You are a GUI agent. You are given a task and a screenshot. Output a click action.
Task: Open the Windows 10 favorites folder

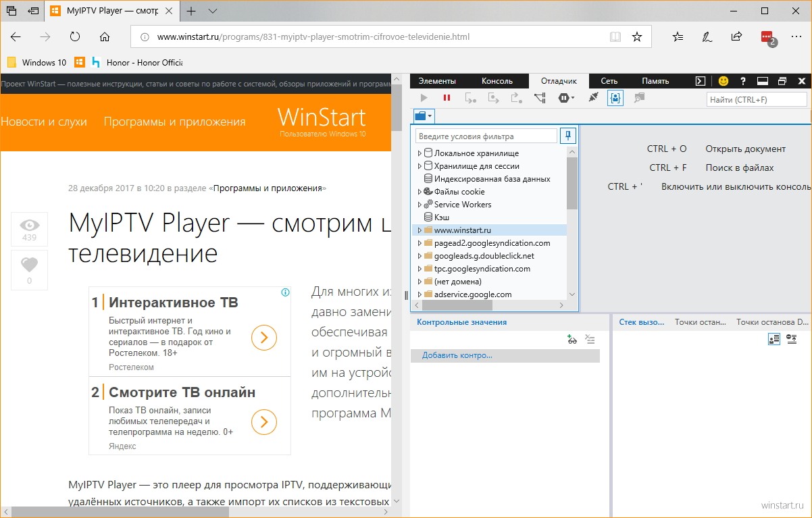(x=37, y=62)
